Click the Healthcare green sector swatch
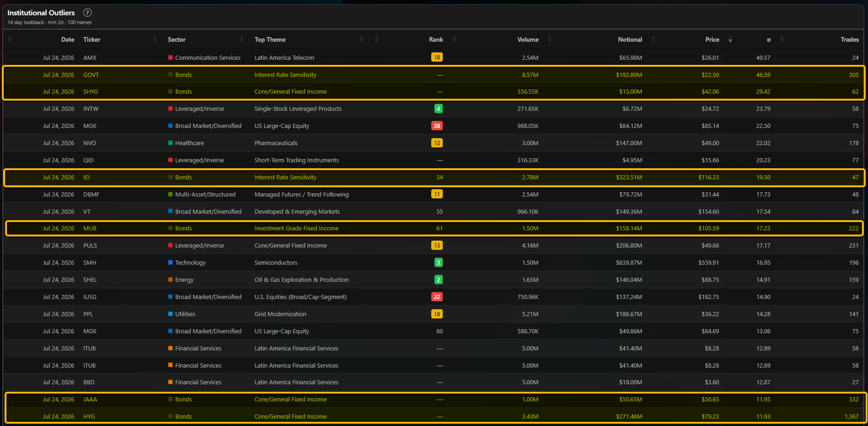 (x=170, y=143)
